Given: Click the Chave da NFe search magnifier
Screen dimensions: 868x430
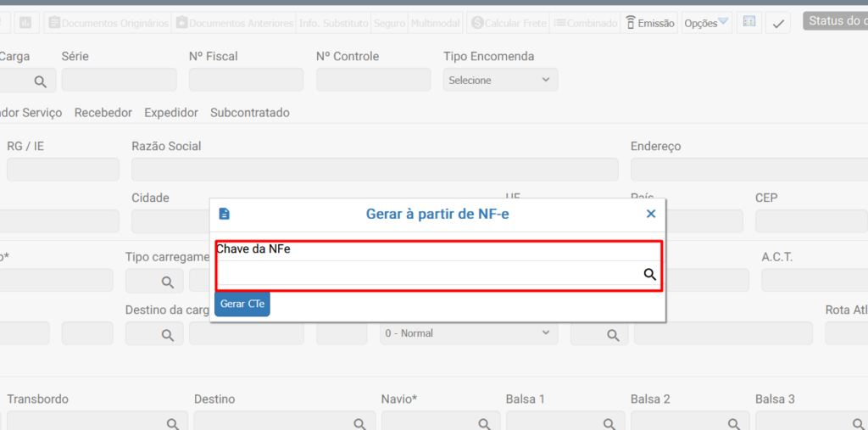Looking at the screenshot, I should tap(649, 274).
